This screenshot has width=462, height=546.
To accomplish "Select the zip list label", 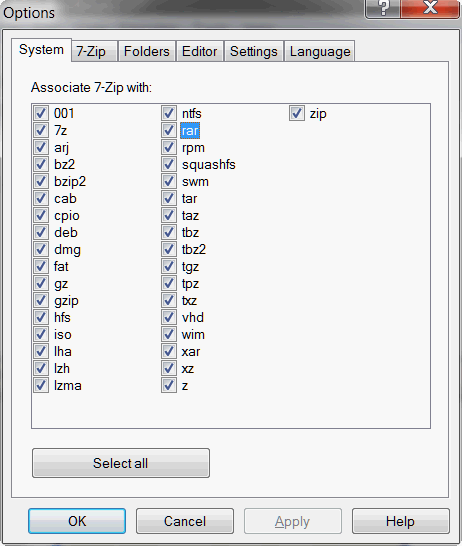I will (318, 114).
